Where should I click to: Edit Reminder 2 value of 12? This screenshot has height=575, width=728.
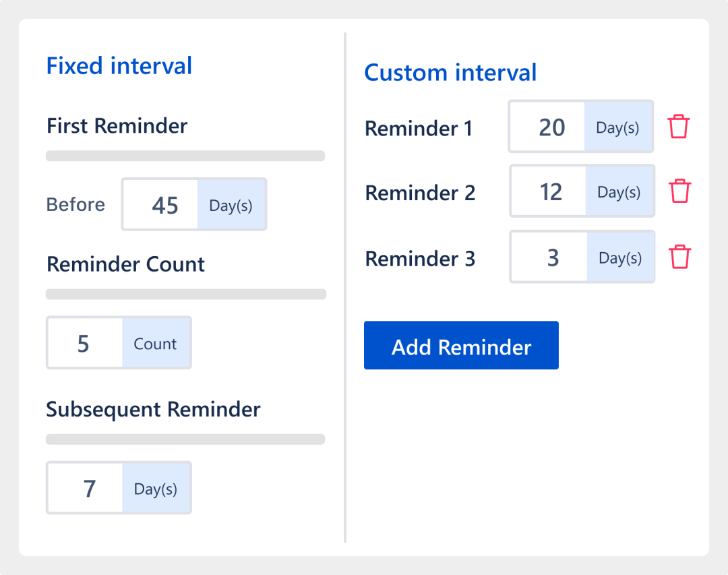(x=549, y=191)
